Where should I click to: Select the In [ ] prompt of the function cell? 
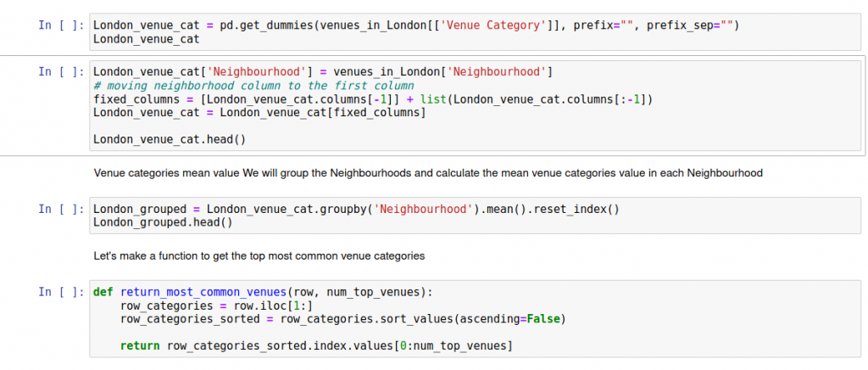point(61,292)
